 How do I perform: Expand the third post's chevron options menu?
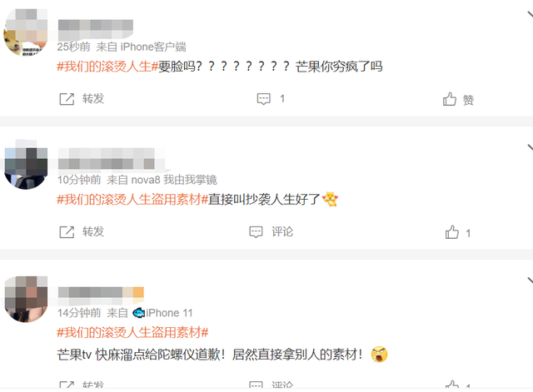pyautogui.click(x=530, y=280)
